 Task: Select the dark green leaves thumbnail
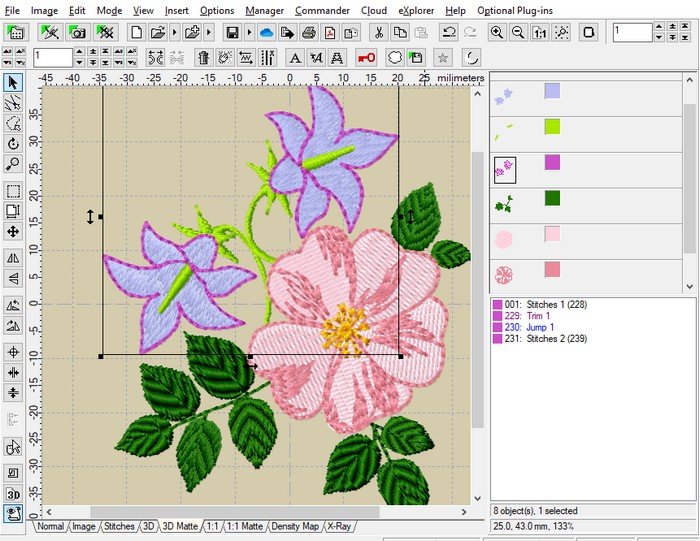504,204
